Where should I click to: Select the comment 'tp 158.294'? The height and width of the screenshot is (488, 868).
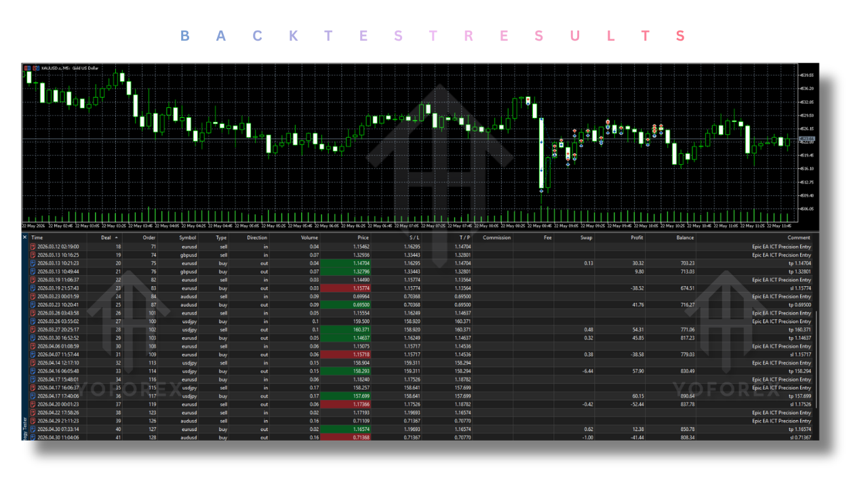click(800, 371)
